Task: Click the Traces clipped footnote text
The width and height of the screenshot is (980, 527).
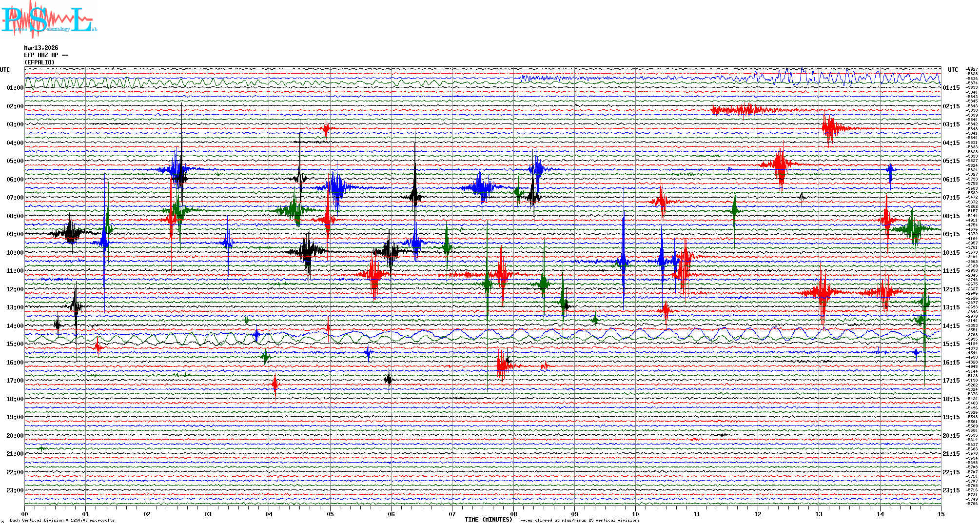Action: (578, 521)
